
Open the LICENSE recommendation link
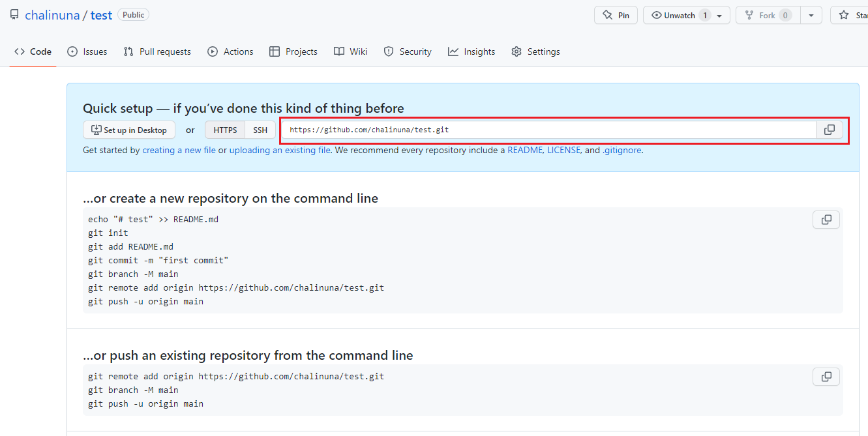coord(563,150)
